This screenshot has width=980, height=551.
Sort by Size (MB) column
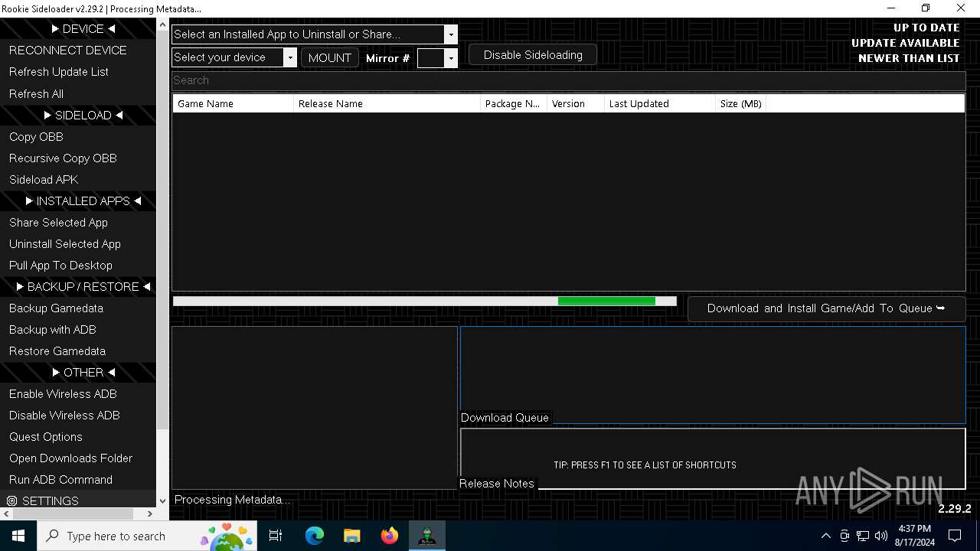pos(740,103)
